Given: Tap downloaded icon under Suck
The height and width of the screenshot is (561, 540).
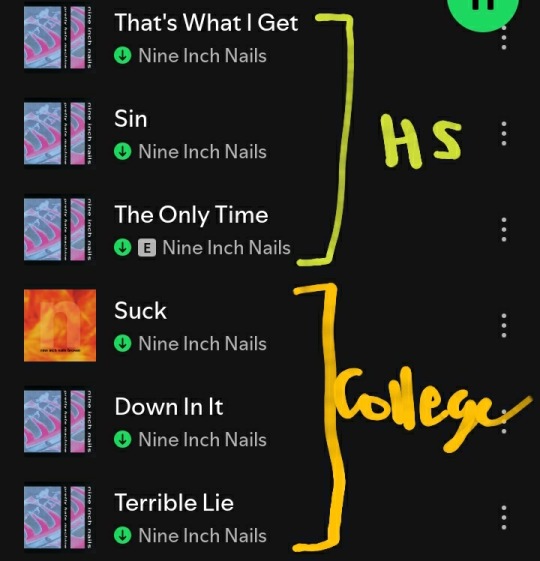Looking at the screenshot, I should [x=122, y=343].
